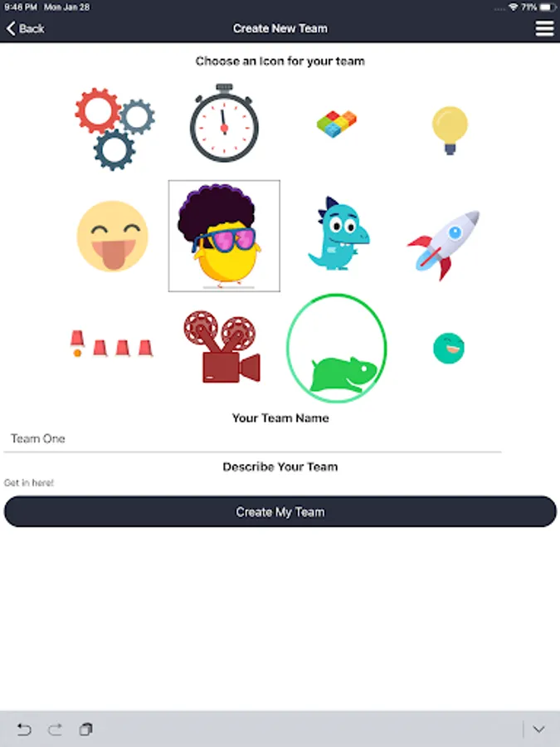The height and width of the screenshot is (747, 560).
Task: Go back using the Back button
Action: pyautogui.click(x=25, y=28)
